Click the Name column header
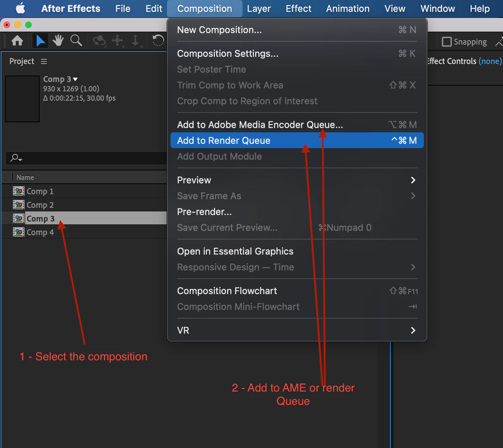Image resolution: width=503 pixels, height=448 pixels. click(25, 177)
